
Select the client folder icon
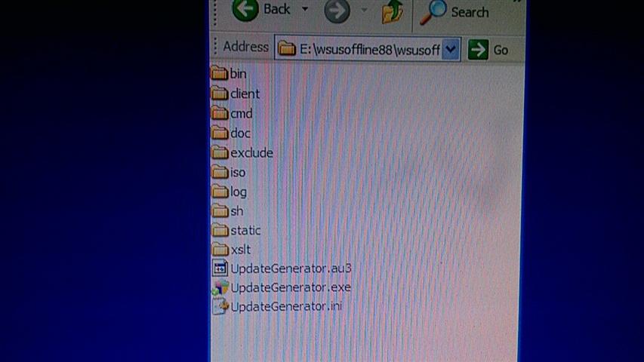point(219,94)
